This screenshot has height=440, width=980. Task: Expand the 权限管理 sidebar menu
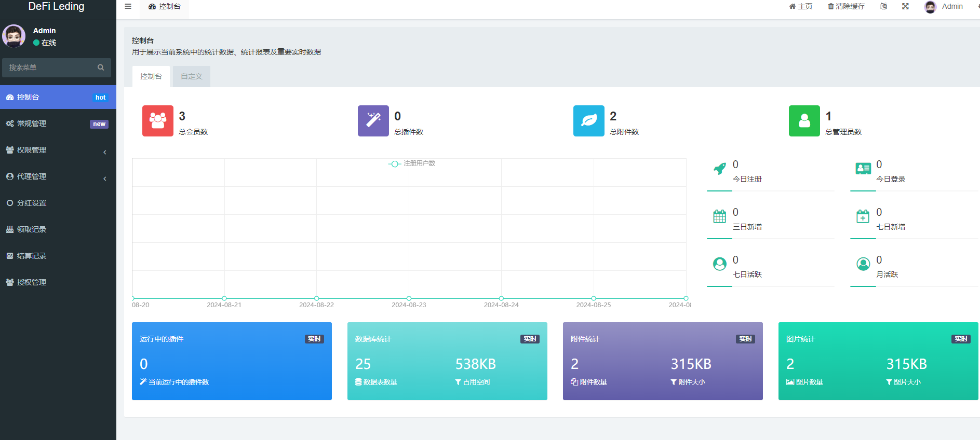pyautogui.click(x=57, y=150)
